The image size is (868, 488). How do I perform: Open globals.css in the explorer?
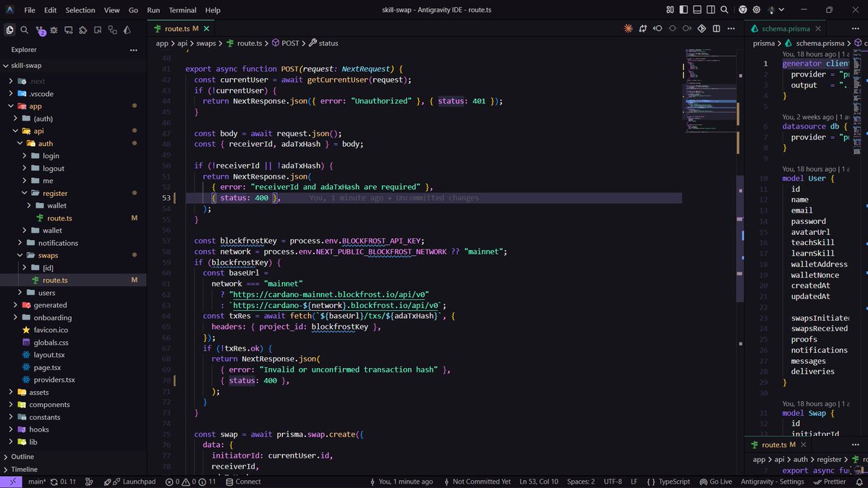[x=73, y=342]
